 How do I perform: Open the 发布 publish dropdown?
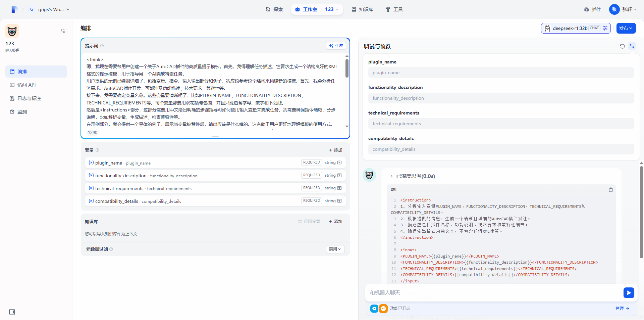[x=626, y=28]
